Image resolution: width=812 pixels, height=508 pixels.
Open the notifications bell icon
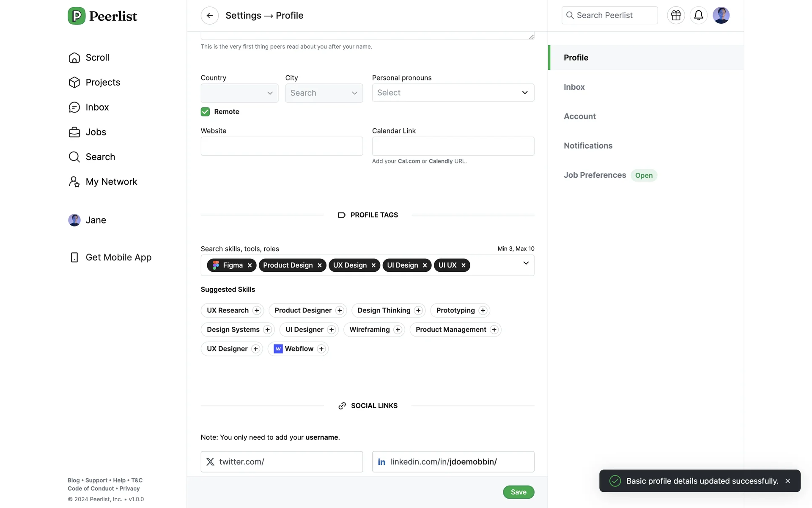[698, 16]
